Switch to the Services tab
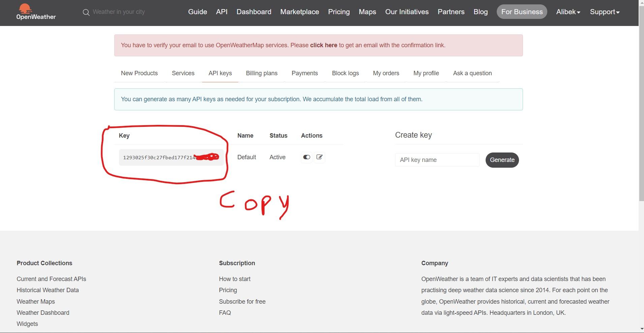 [x=183, y=73]
